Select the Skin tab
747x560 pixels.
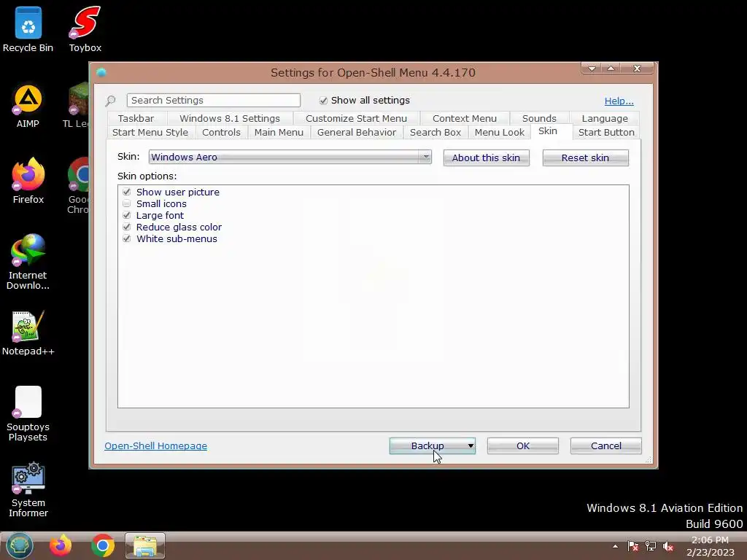(548, 131)
